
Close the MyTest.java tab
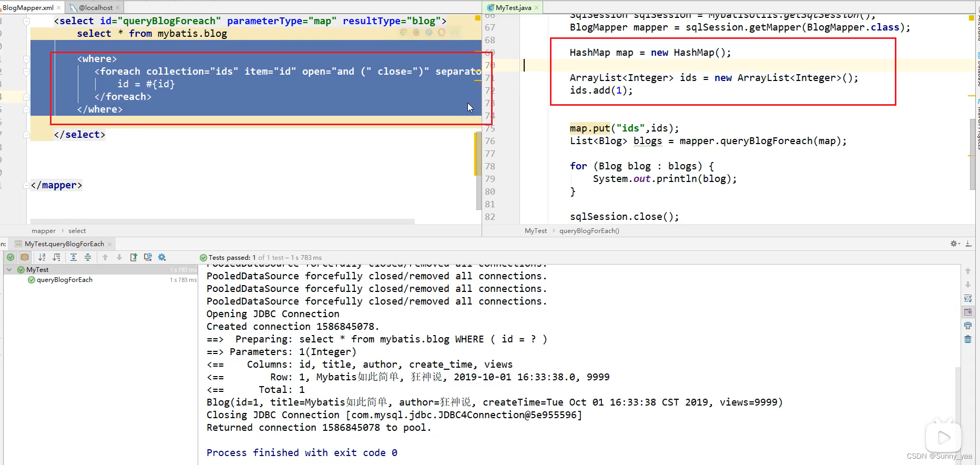(536, 7)
